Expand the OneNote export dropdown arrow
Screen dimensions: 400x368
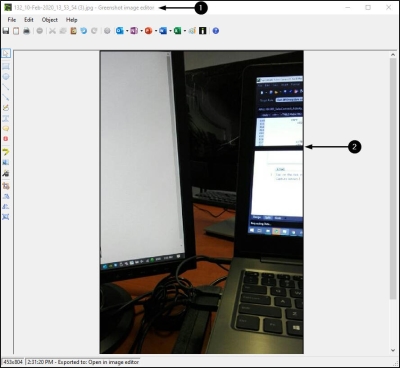tap(141, 31)
